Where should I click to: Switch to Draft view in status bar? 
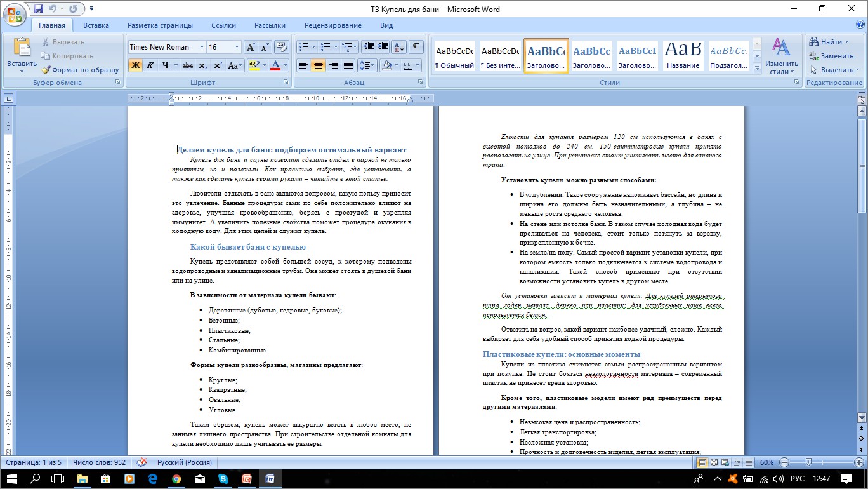[749, 462]
